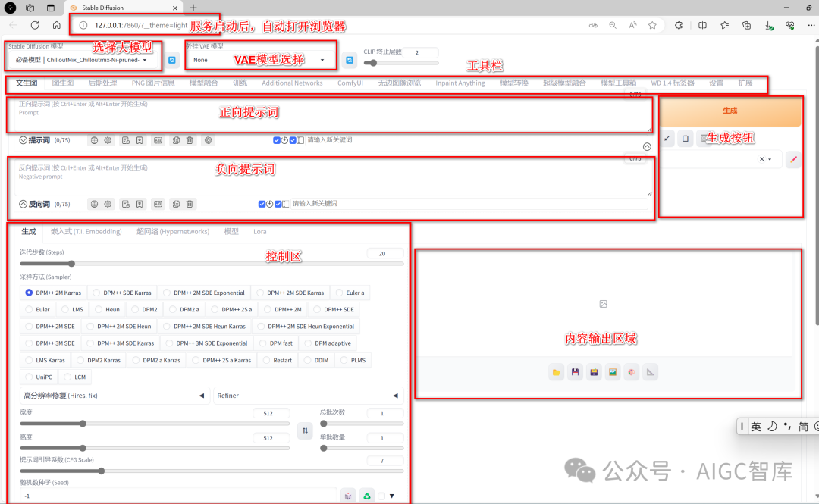Switch to the ComfyUI tab
Image resolution: width=819 pixels, height=504 pixels.
click(x=350, y=83)
